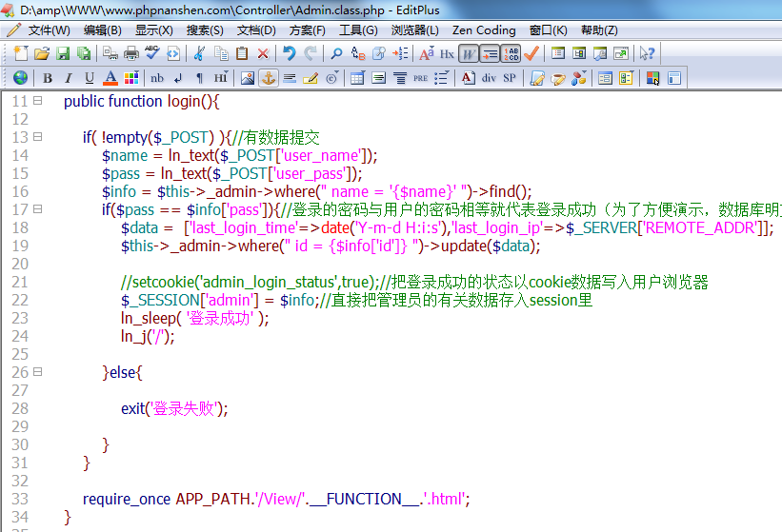Screen dimensions: 782x532
Task: Click the require_once line in editor
Action: coord(276,499)
